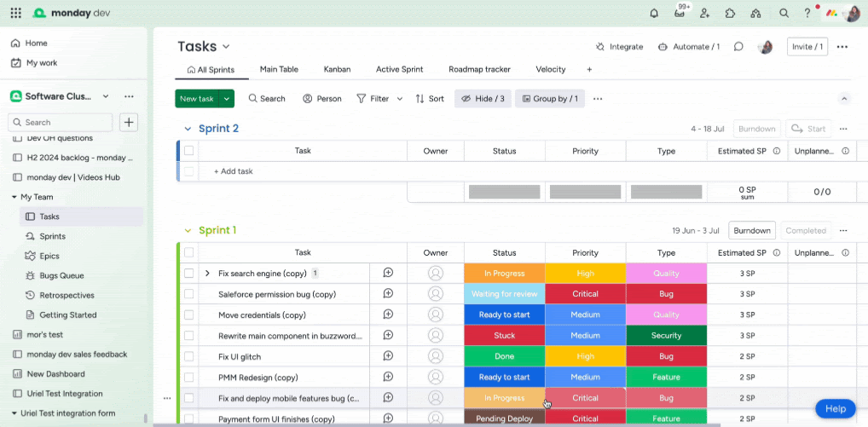
Task: Open the Filter dropdown arrow
Action: point(400,99)
